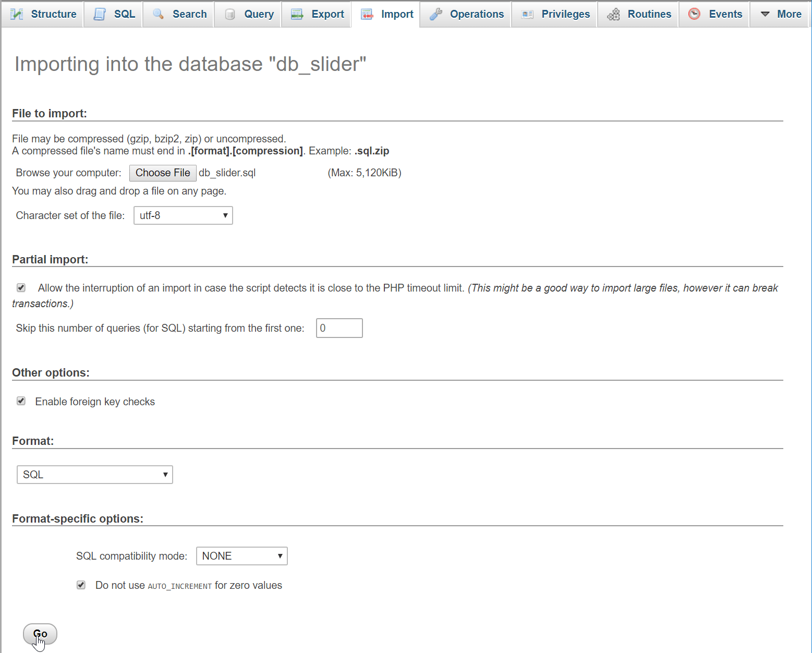The image size is (812, 653).
Task: Click the Export tab icon
Action: [x=297, y=14]
